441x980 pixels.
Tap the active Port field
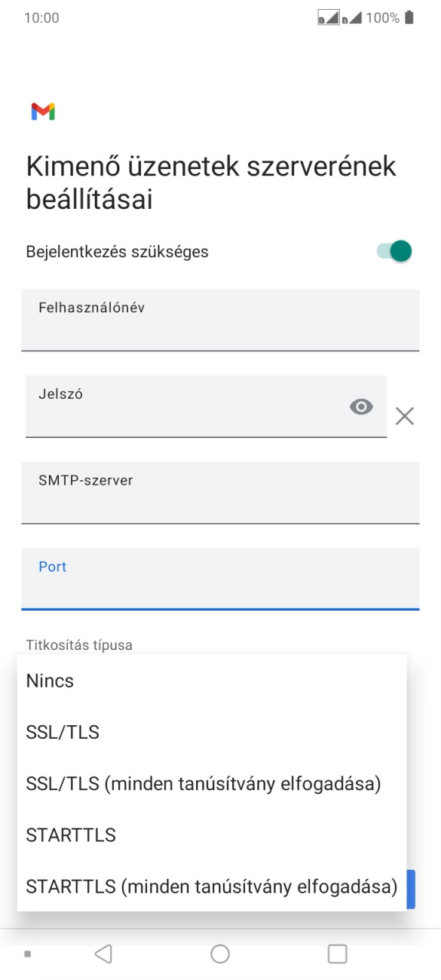coord(220,579)
